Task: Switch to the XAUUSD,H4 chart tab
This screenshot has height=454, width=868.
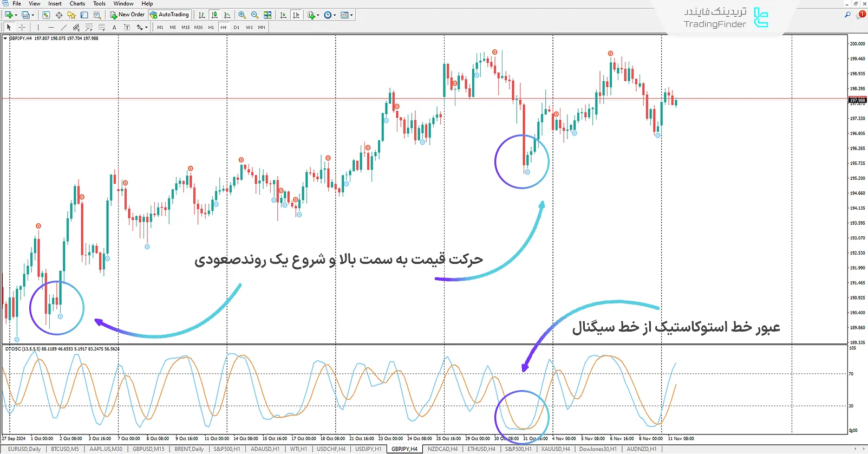Action: [556, 449]
